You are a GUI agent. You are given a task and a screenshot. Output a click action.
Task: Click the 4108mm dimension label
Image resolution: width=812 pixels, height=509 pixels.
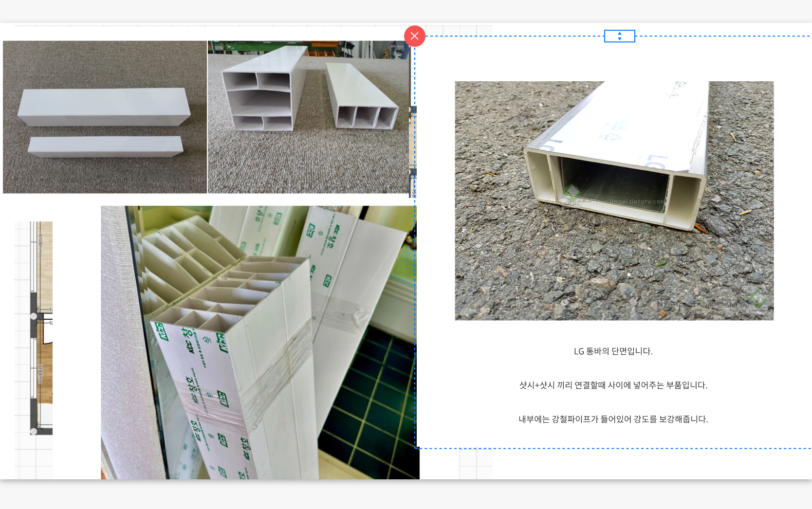40,243
